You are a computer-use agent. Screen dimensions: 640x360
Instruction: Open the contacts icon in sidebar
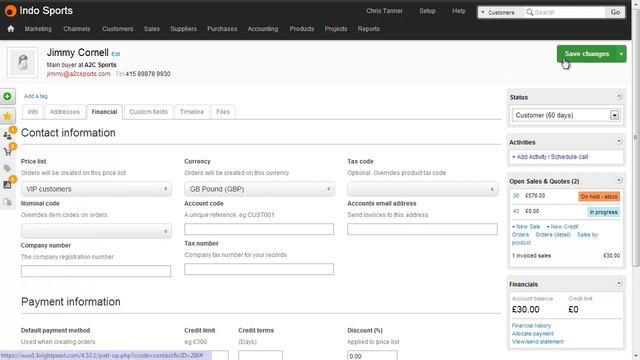[x=7, y=135]
